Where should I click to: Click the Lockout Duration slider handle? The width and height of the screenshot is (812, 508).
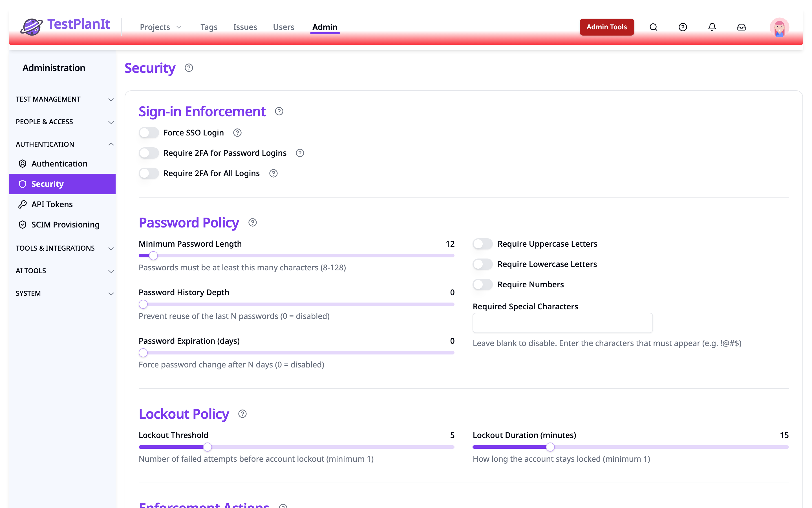pyautogui.click(x=550, y=447)
